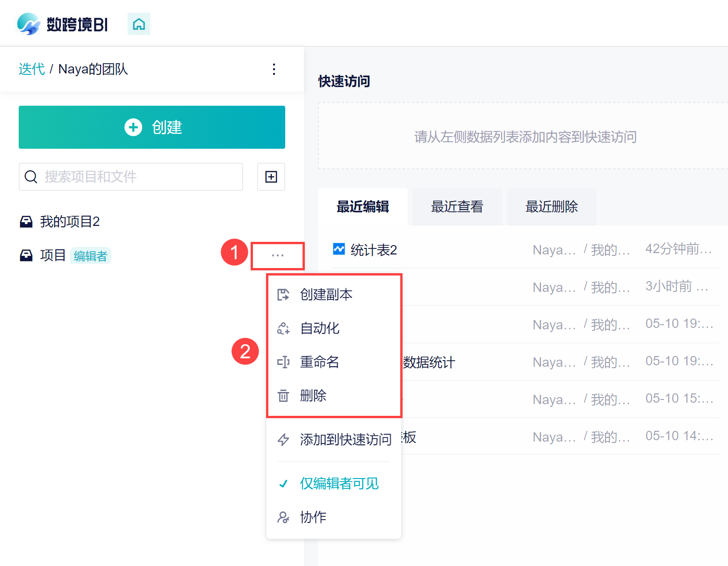
Task: Choose 自动化 in the context menu
Action: (320, 328)
